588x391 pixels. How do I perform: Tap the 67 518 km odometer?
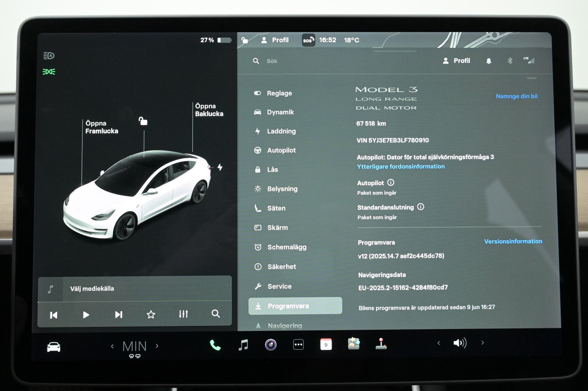[371, 123]
